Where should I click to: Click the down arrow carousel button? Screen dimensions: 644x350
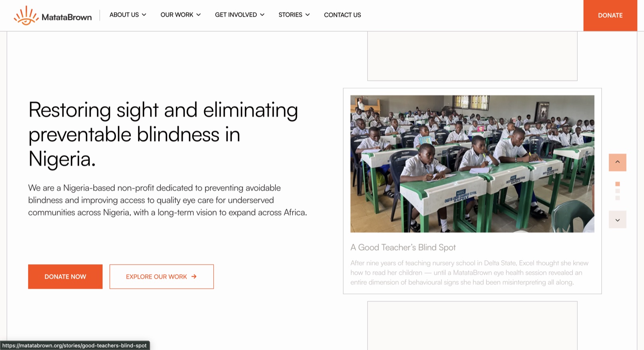click(617, 220)
